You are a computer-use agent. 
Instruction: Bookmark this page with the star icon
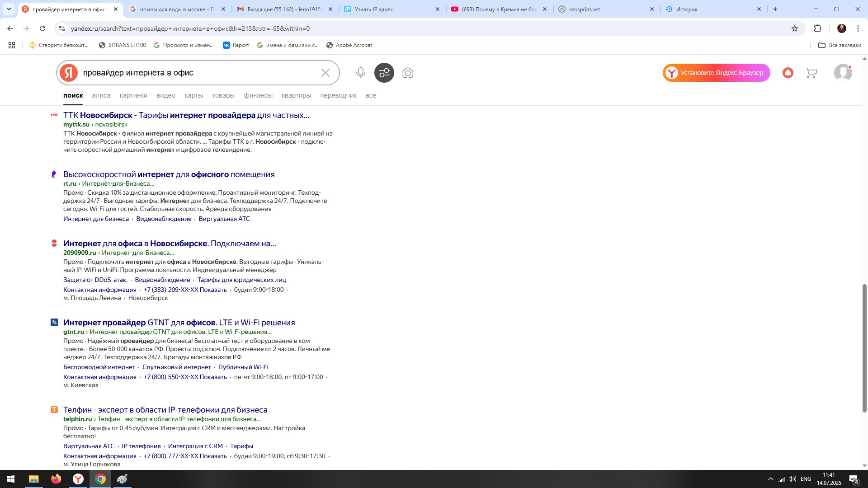[795, 28]
